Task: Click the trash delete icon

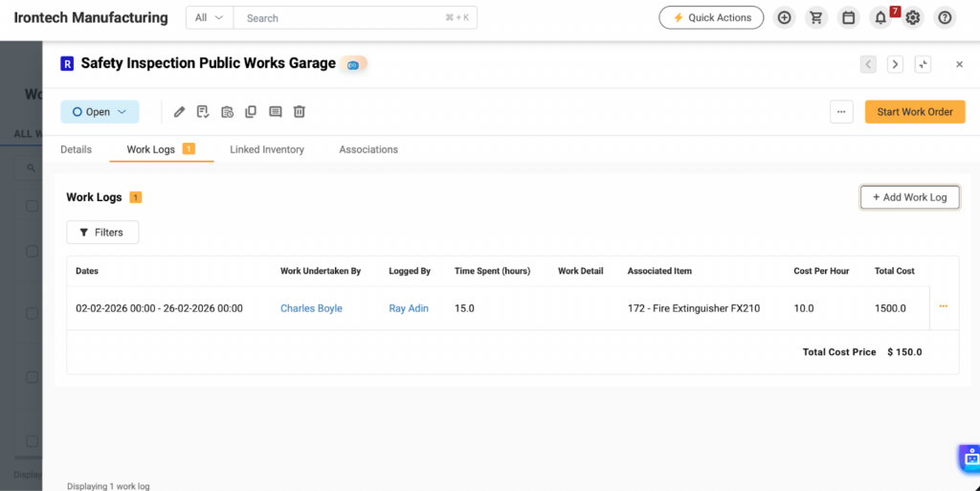Action: click(300, 112)
